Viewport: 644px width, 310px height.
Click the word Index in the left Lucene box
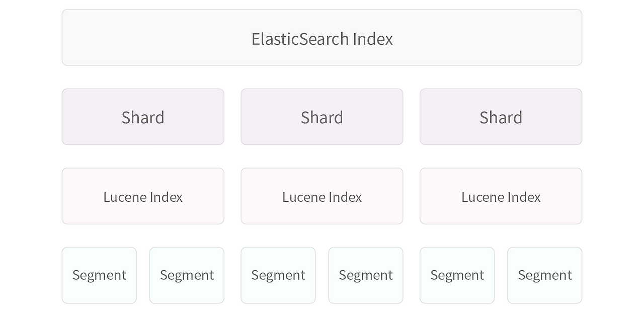pyautogui.click(x=167, y=197)
